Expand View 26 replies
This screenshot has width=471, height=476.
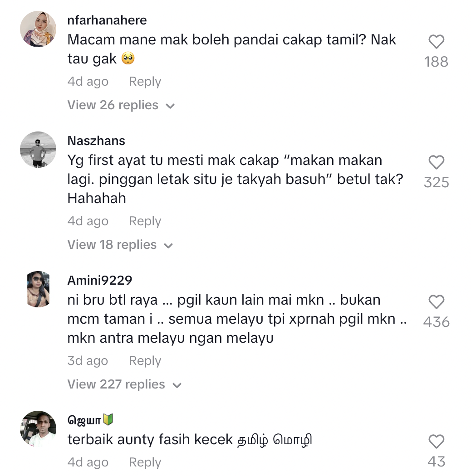tap(121, 105)
